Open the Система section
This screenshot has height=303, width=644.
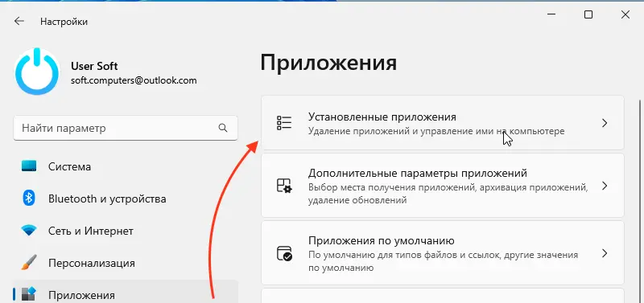tap(126, 166)
